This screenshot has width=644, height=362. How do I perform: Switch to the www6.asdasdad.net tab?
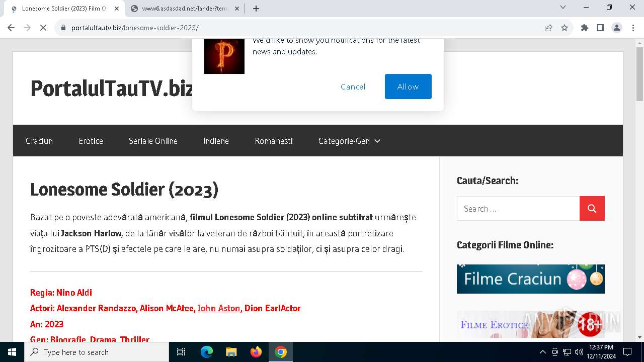[185, 9]
